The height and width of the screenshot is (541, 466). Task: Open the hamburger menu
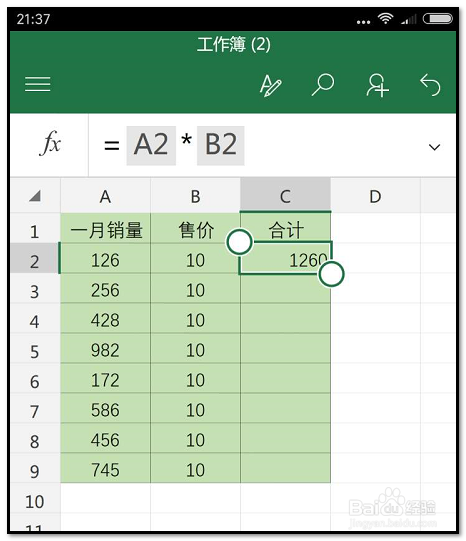pyautogui.click(x=37, y=85)
